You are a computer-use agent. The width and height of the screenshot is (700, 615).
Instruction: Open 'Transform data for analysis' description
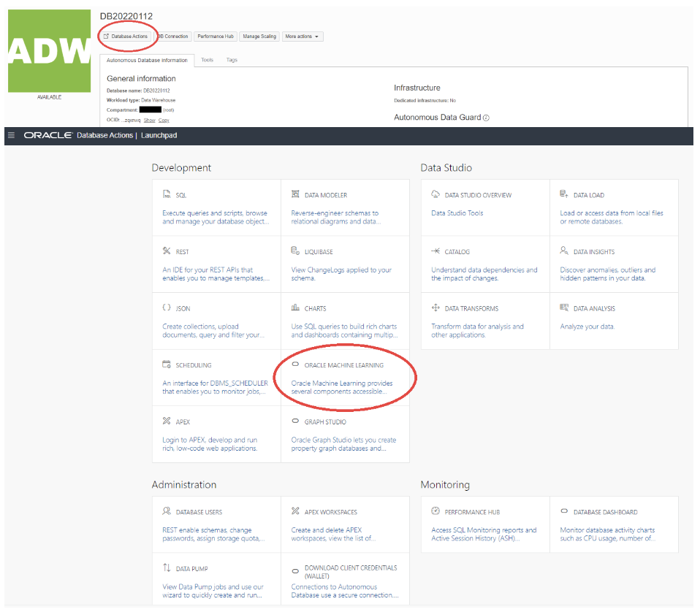coord(477,331)
